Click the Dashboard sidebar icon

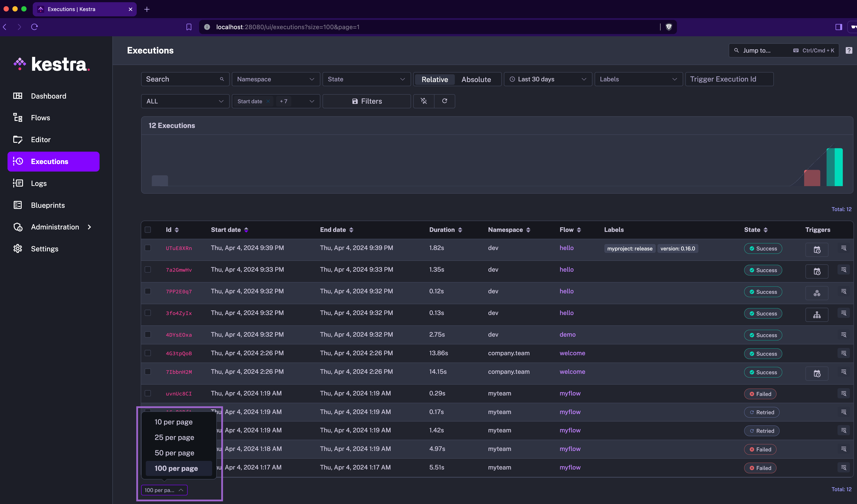pyautogui.click(x=18, y=96)
